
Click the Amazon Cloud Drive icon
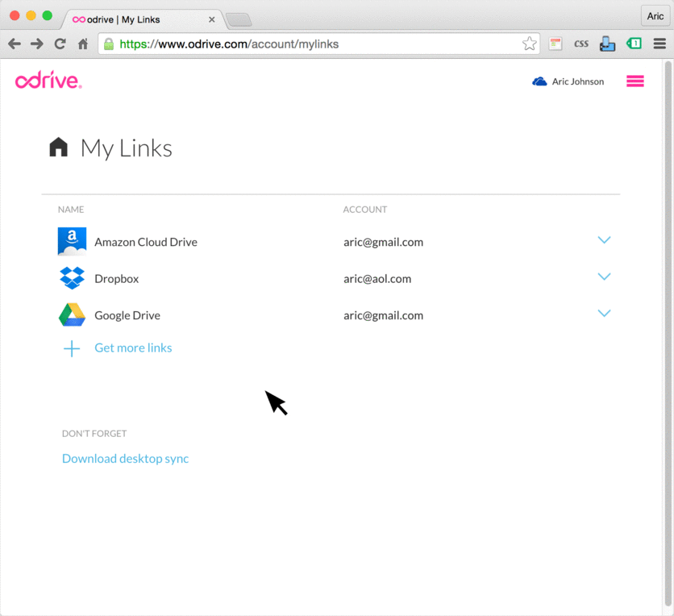[72, 242]
